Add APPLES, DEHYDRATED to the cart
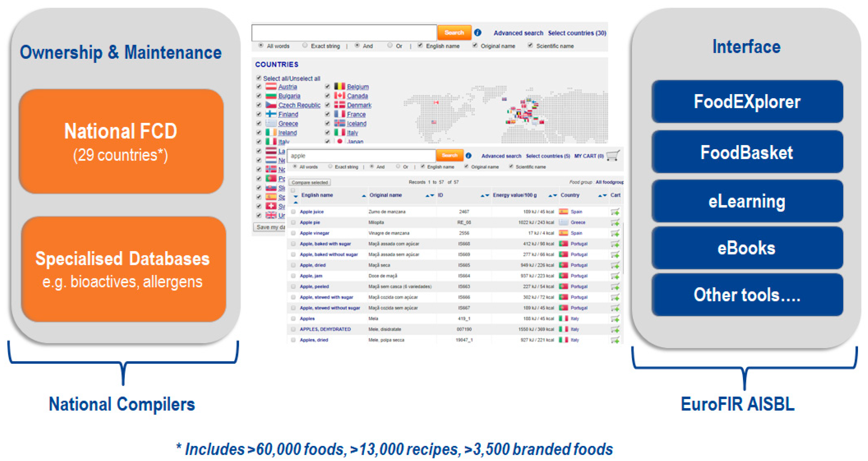Image resolution: width=868 pixels, height=461 pixels. coord(615,330)
